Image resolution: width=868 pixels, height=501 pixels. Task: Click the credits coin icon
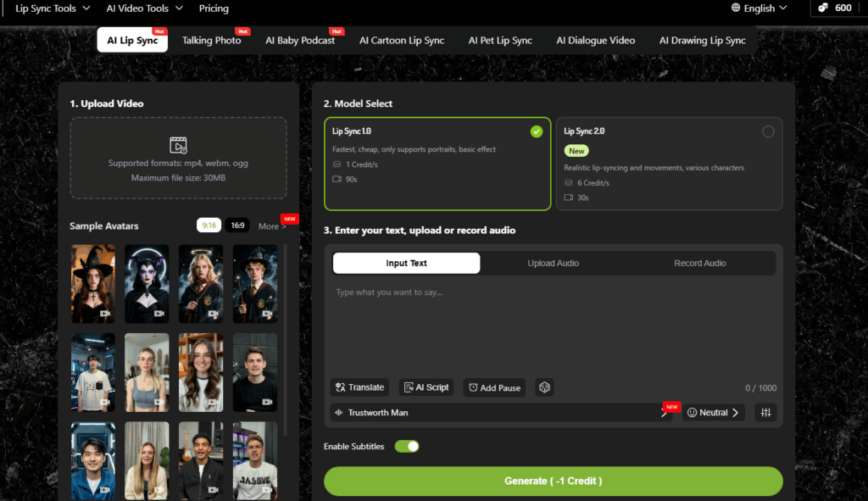(823, 8)
